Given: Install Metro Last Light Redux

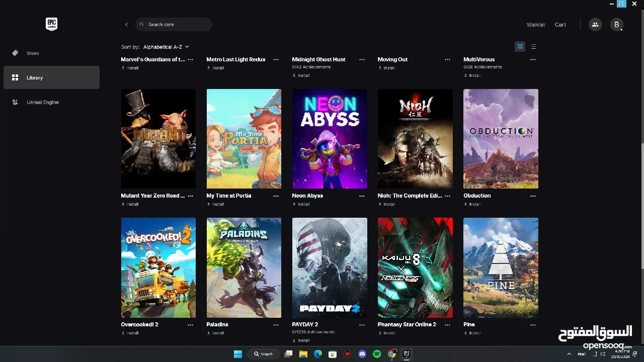Looking at the screenshot, I should click(x=215, y=68).
